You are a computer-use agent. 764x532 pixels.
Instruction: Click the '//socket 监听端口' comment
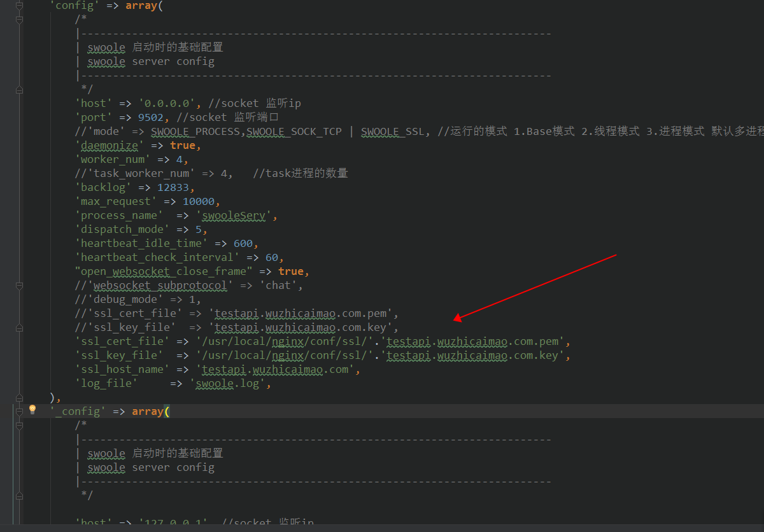[228, 117]
